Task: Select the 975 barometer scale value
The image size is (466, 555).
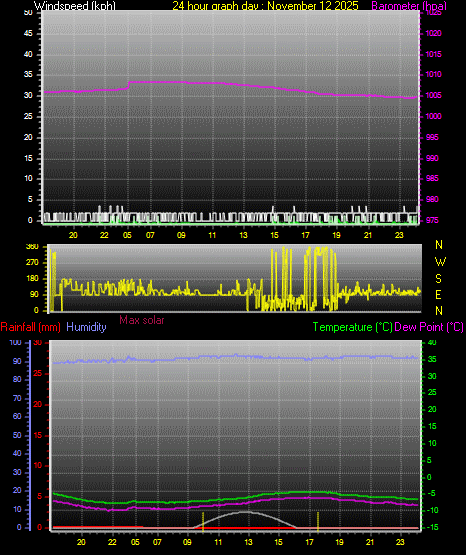Action: pyautogui.click(x=432, y=220)
